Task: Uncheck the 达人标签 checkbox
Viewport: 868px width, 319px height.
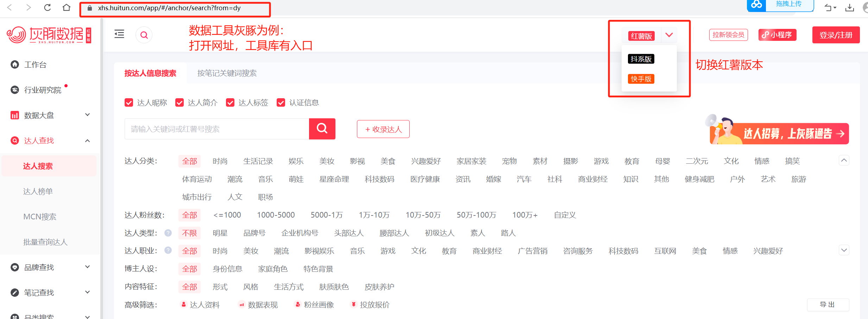Action: [x=230, y=102]
